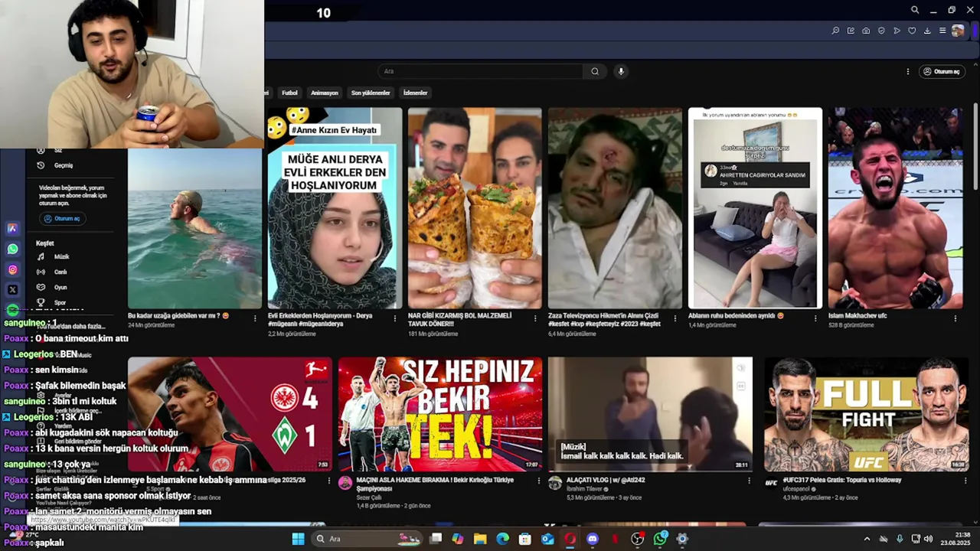
Task: Click the Sezer Çallı channel name
Action: point(368,497)
